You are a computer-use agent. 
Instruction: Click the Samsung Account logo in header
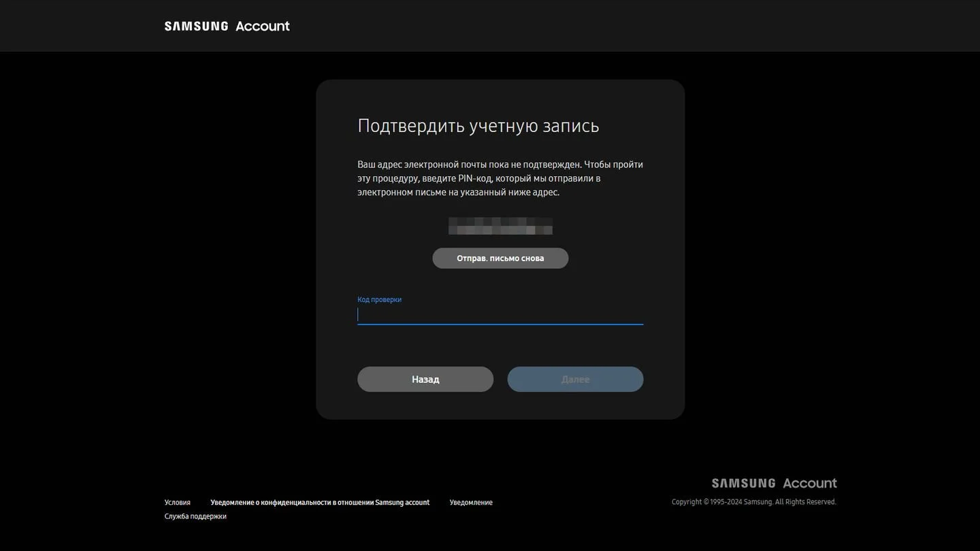pyautogui.click(x=227, y=26)
